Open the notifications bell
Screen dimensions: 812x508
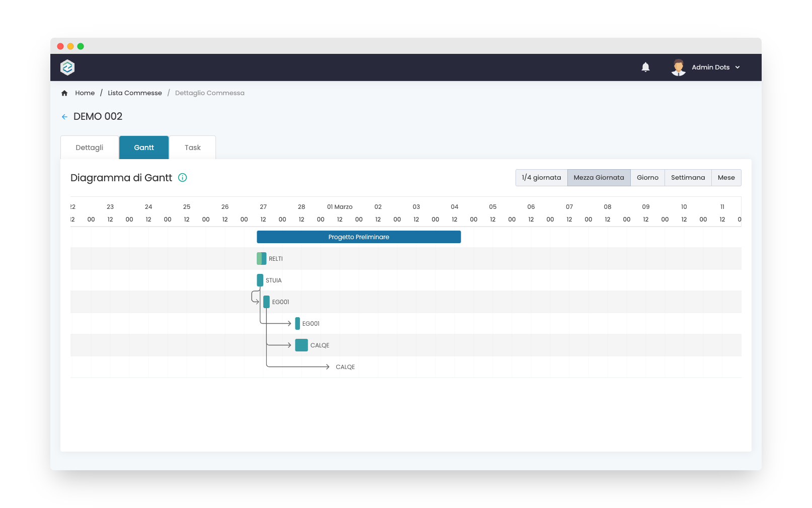(x=645, y=67)
